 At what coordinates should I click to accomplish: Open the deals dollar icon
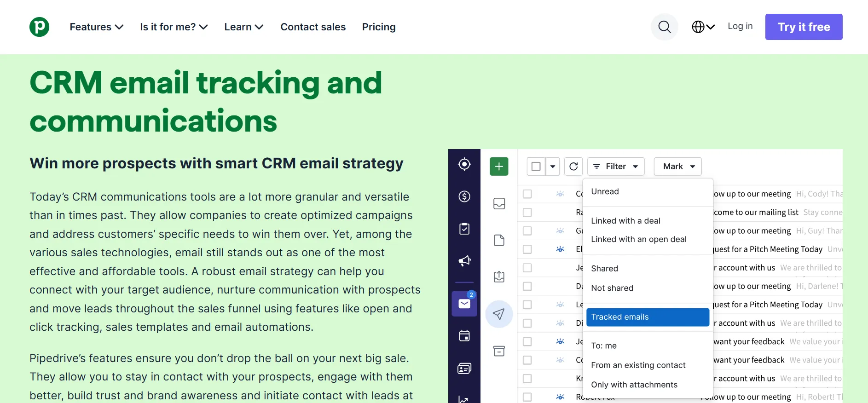(464, 196)
